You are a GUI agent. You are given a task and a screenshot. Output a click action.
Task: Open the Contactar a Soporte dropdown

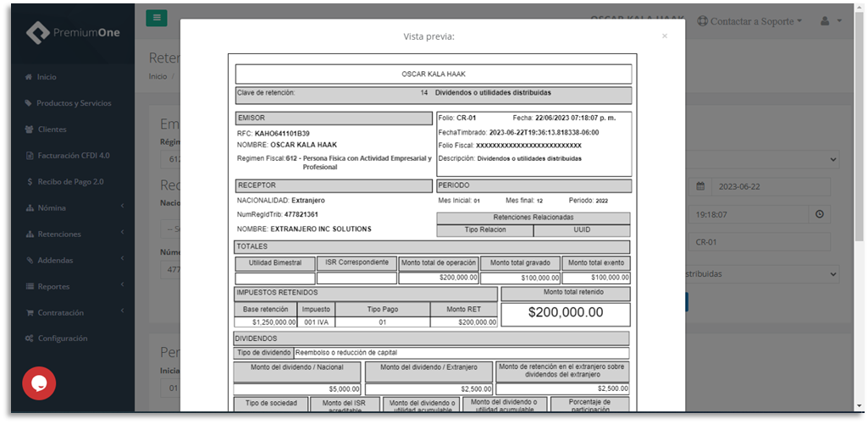tap(750, 21)
